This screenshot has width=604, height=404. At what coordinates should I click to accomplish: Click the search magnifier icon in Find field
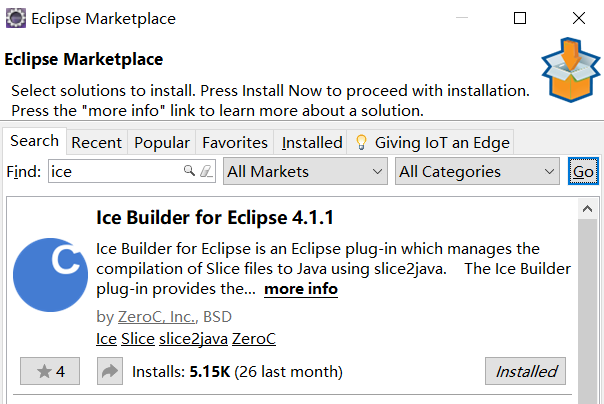189,171
